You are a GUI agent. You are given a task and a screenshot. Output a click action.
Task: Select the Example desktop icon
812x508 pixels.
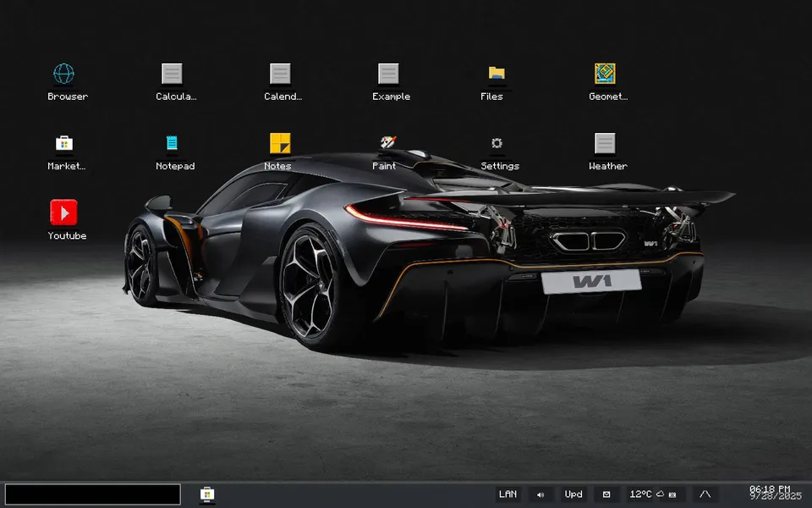388,74
